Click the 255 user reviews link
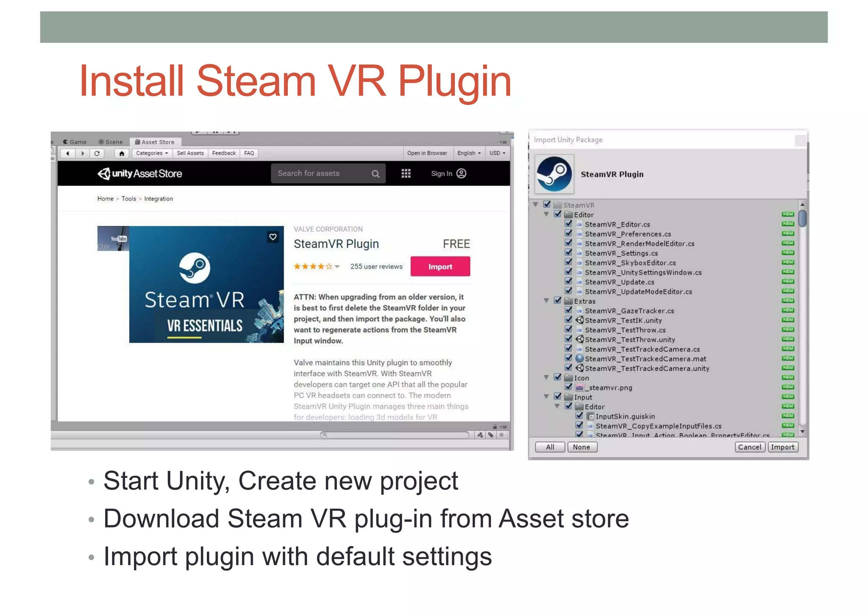The height and width of the screenshot is (613, 868). coord(376,266)
